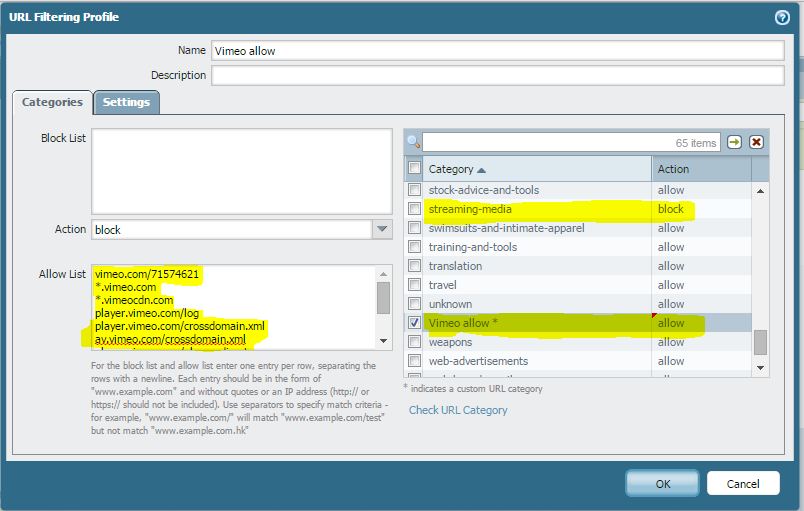Click the OK button
804x511 pixels.
pyautogui.click(x=662, y=483)
